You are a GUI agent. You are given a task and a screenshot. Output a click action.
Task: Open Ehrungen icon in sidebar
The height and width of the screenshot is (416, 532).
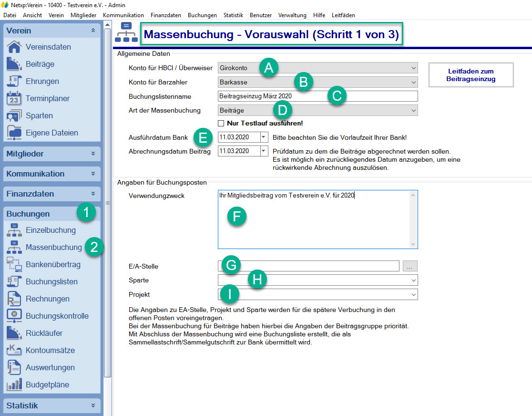coord(14,81)
